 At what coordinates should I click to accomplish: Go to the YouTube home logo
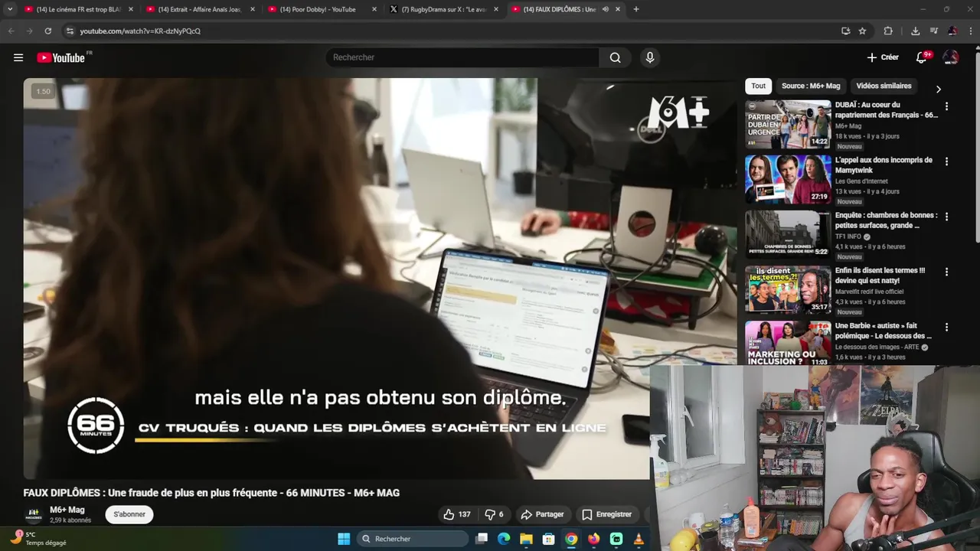click(x=60, y=57)
